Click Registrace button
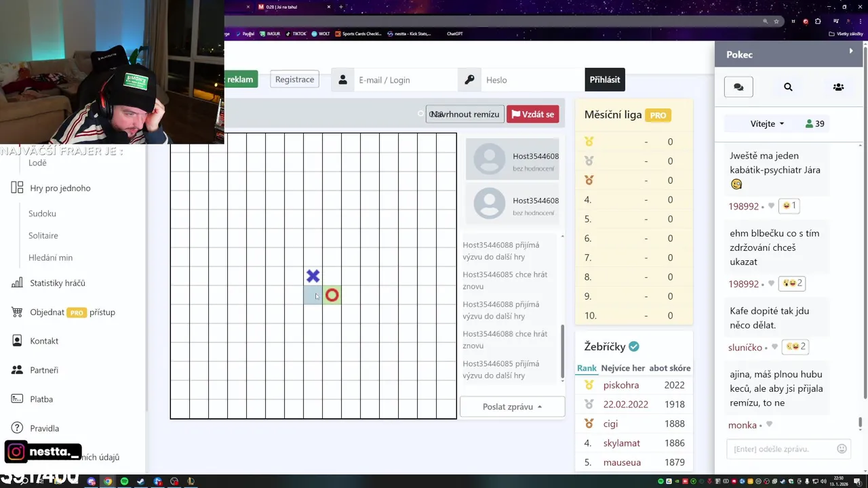The height and width of the screenshot is (488, 868). (294, 79)
